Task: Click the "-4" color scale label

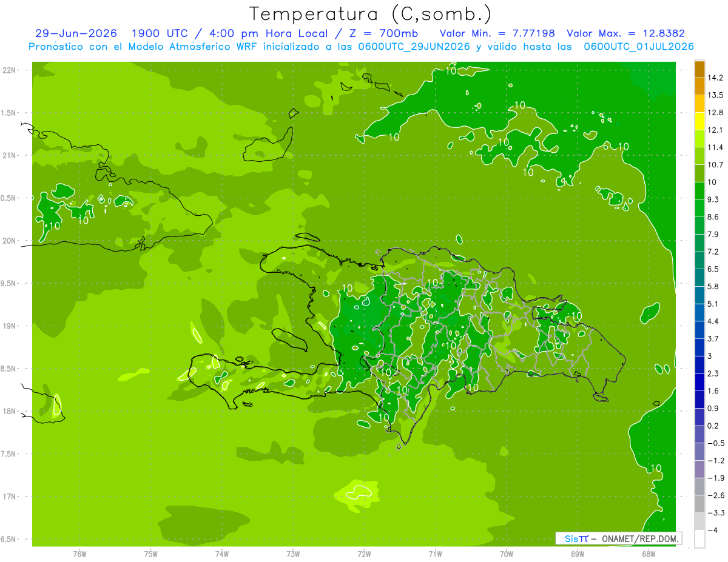Action: (x=712, y=530)
